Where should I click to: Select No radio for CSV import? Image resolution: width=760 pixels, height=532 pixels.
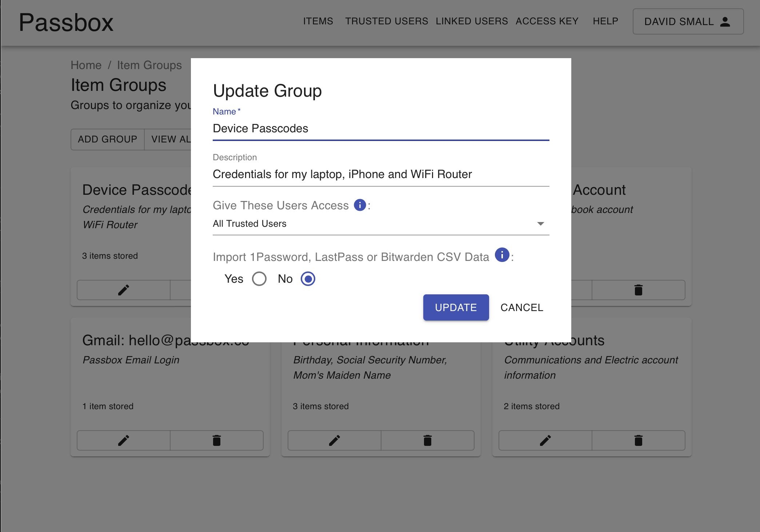pyautogui.click(x=308, y=279)
